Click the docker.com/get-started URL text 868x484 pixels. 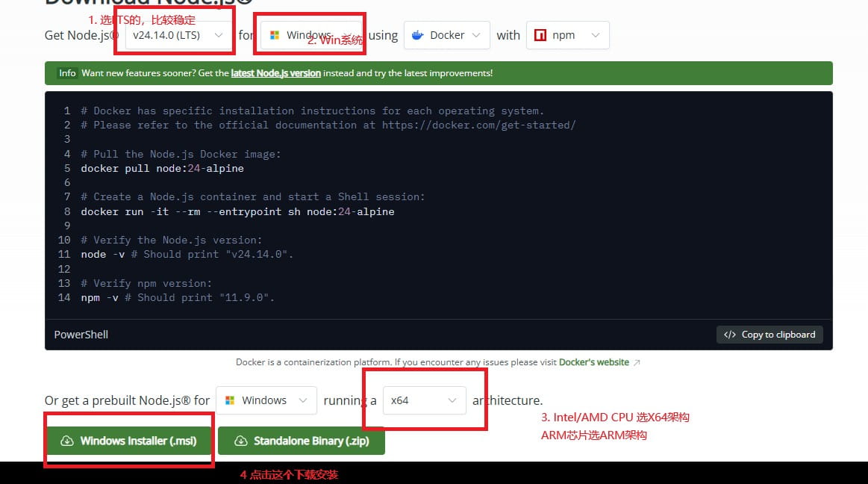coord(479,125)
